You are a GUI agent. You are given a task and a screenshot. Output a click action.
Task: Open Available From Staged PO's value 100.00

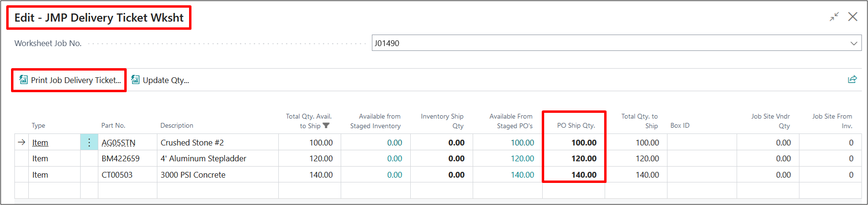(522, 143)
